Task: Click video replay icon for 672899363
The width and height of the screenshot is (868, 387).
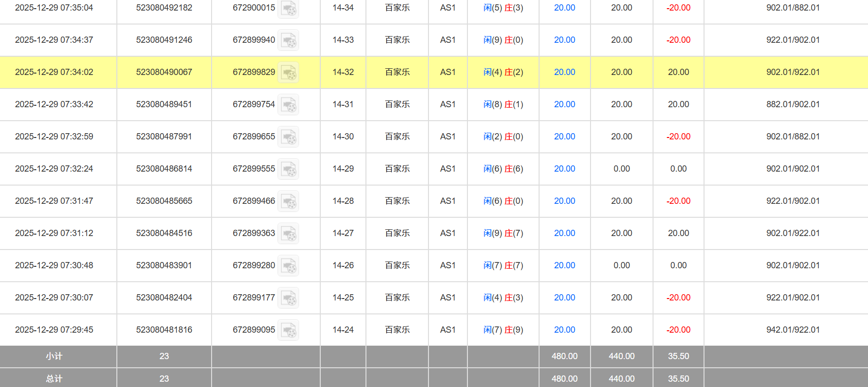Action: (289, 234)
